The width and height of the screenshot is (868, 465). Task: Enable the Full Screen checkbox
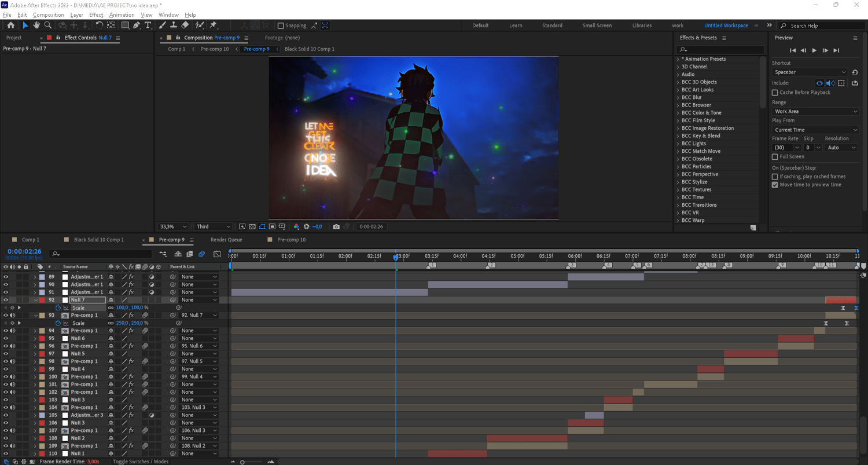click(x=775, y=157)
